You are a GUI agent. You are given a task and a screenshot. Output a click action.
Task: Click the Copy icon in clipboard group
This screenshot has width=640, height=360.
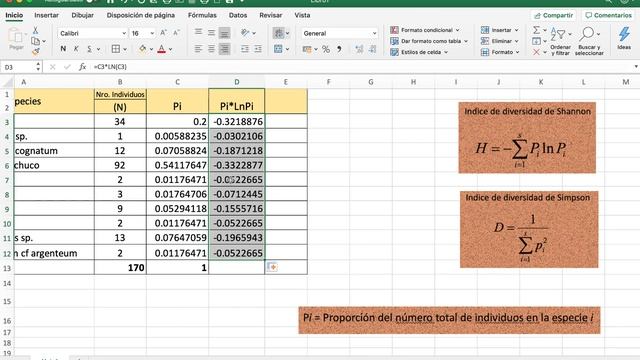36,41
